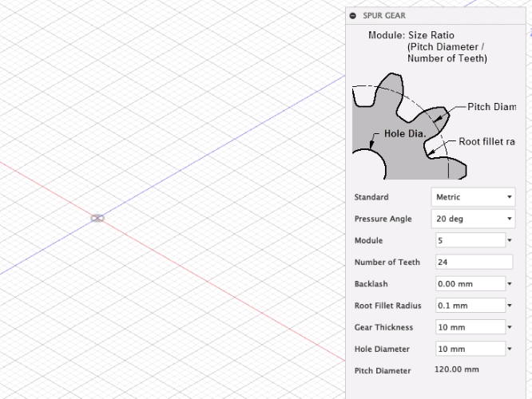
Task: Click the Gear Thickness input field
Action: coord(470,327)
